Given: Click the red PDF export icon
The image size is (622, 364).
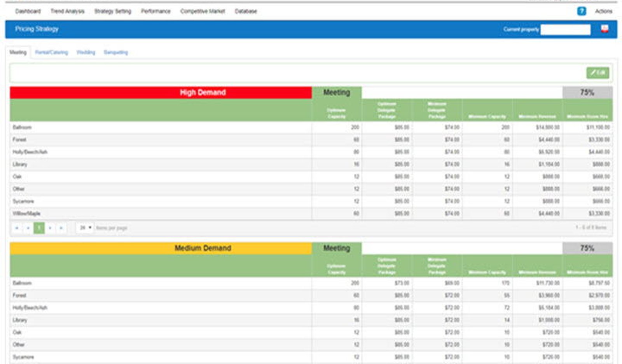Looking at the screenshot, I should coord(605,29).
